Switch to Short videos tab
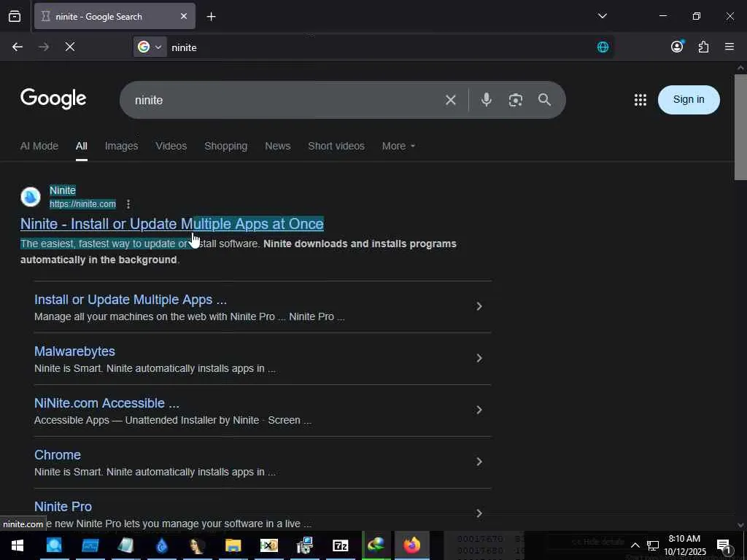This screenshot has width=747, height=560. pyautogui.click(x=336, y=146)
